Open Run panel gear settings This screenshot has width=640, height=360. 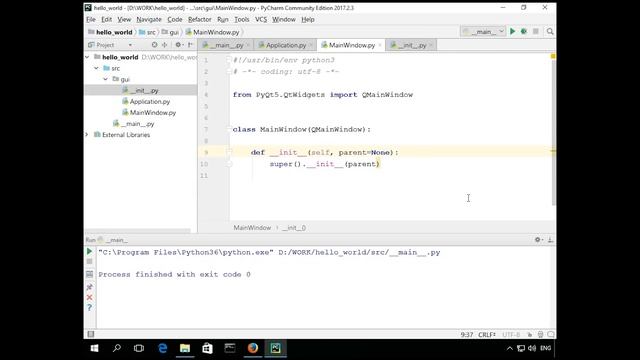538,240
